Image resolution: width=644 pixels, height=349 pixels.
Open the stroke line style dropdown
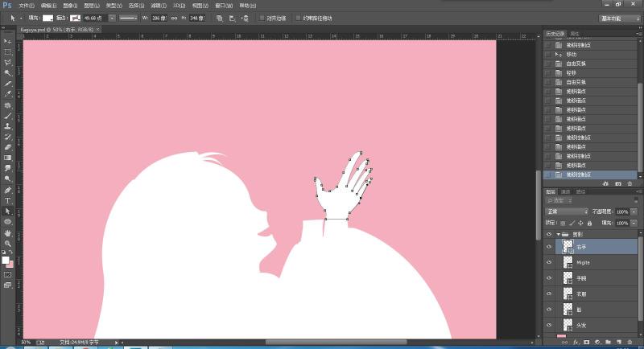(x=129, y=18)
